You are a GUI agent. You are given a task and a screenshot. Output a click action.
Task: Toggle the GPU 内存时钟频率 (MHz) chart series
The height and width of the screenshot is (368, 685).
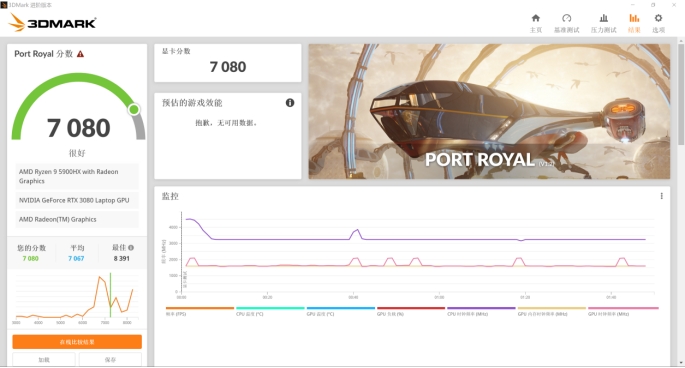pos(551,311)
